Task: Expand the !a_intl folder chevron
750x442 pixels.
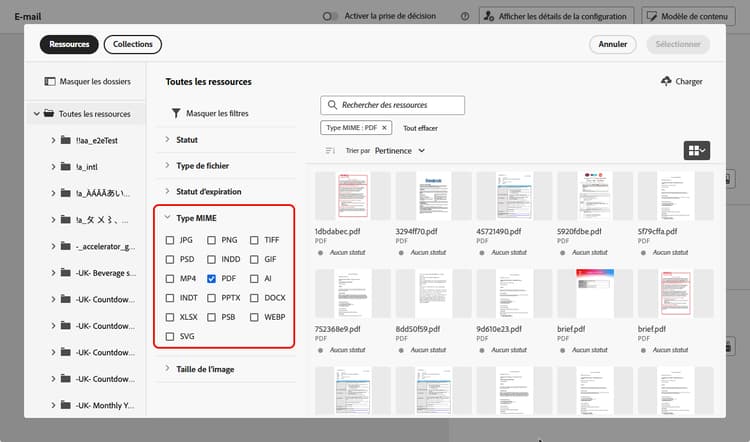Action: (53, 166)
